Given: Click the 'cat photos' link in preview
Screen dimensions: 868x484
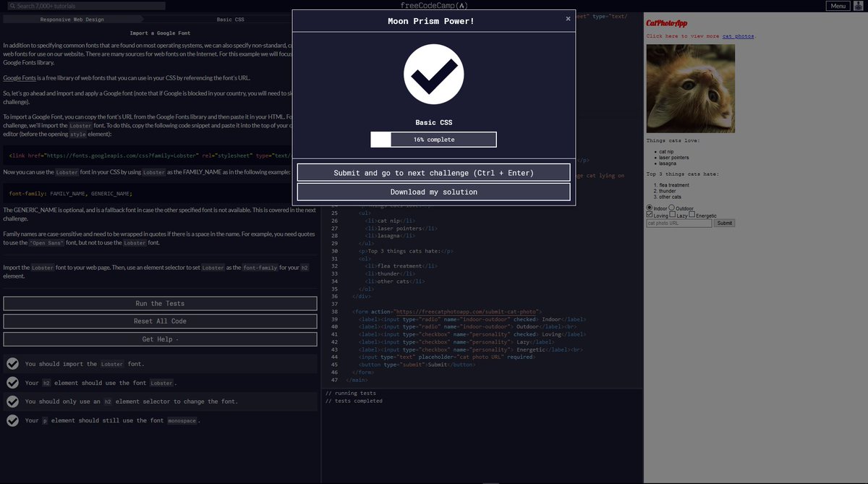Looking at the screenshot, I should pyautogui.click(x=738, y=36).
